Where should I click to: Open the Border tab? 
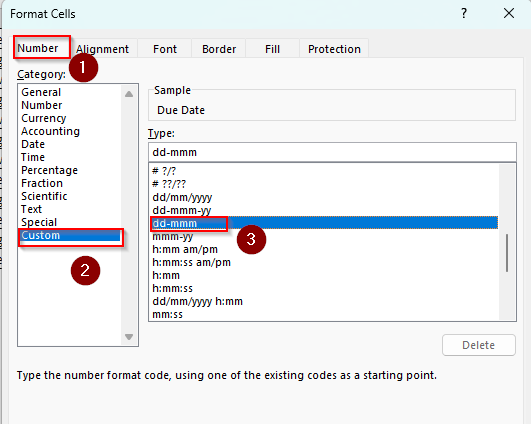(x=219, y=49)
